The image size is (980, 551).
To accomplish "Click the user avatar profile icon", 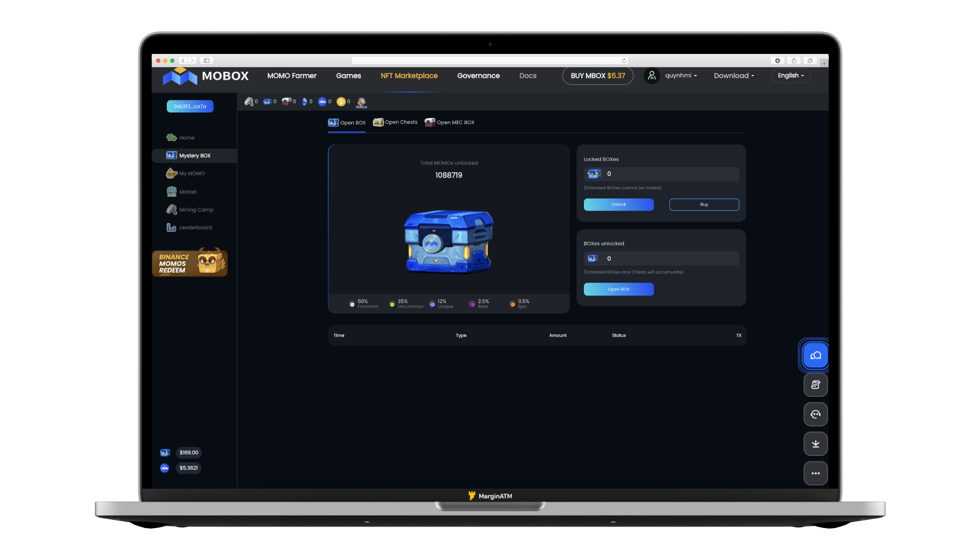I will tap(651, 76).
